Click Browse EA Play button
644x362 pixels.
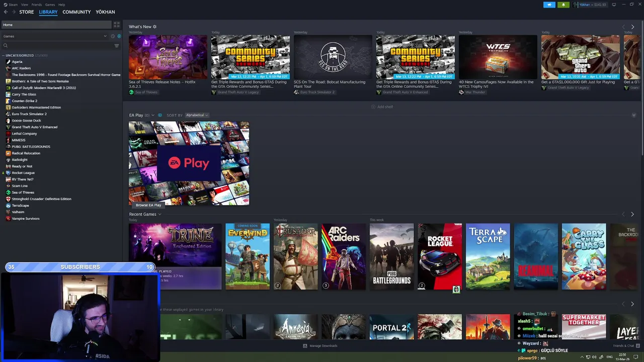pyautogui.click(x=148, y=205)
